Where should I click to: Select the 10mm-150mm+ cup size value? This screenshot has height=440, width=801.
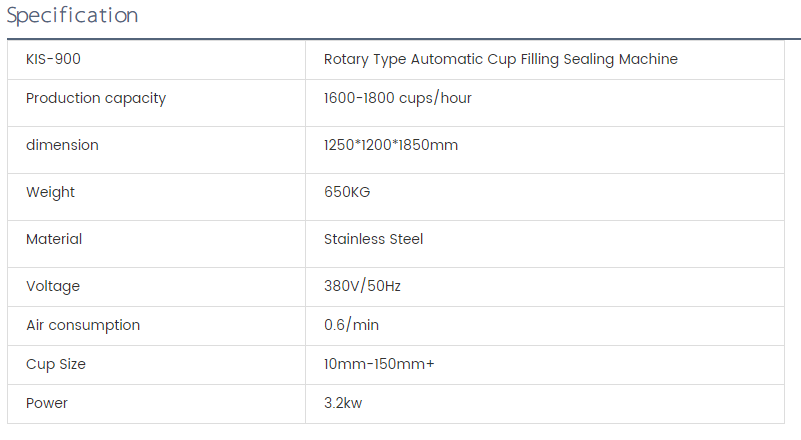[379, 364]
